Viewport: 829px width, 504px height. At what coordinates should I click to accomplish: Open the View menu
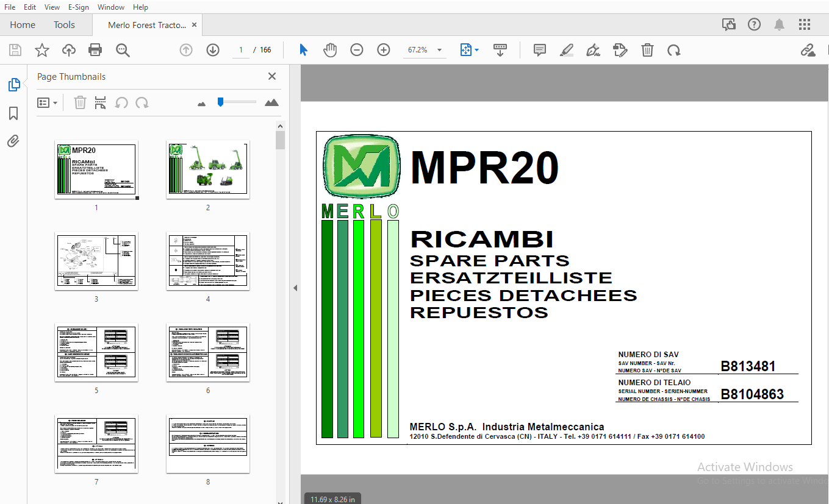click(x=52, y=7)
